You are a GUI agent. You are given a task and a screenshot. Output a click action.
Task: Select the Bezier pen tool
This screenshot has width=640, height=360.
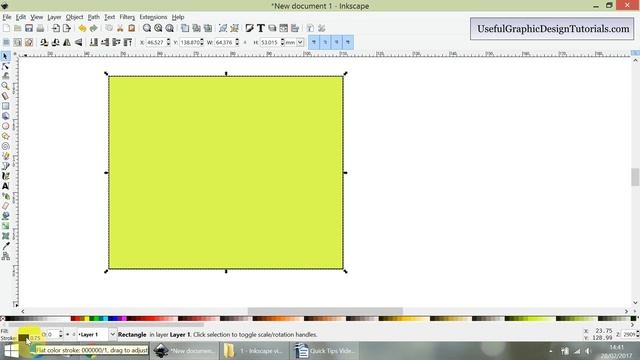(5, 166)
